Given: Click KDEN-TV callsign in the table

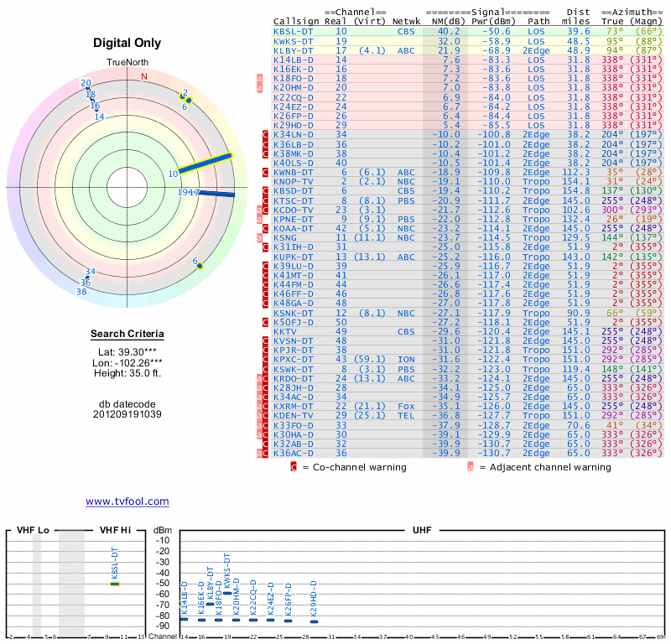Looking at the screenshot, I should pos(294,415).
